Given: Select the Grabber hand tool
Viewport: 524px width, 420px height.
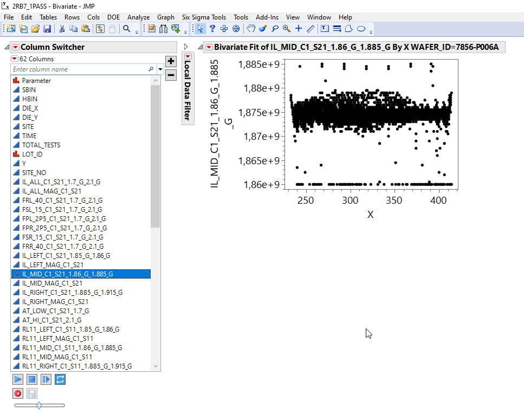Looking at the screenshot, I should pos(251,29).
